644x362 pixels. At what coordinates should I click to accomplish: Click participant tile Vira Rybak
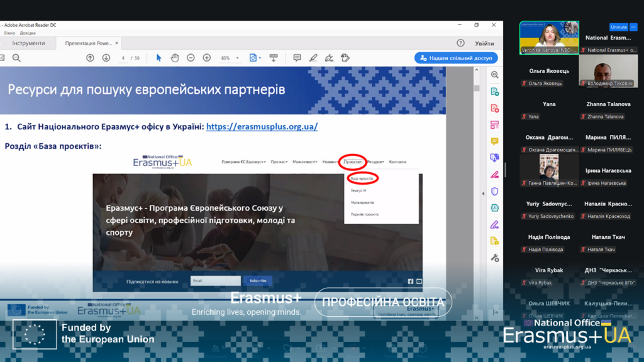[x=549, y=270]
